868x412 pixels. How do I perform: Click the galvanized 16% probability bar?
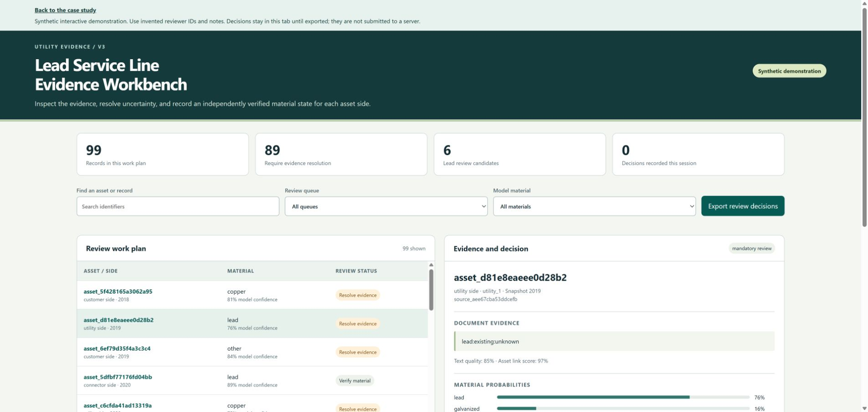click(x=623, y=409)
